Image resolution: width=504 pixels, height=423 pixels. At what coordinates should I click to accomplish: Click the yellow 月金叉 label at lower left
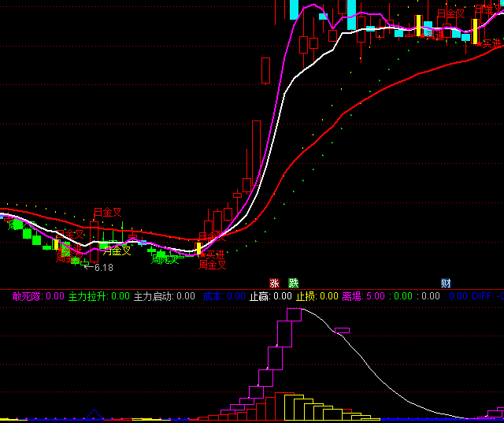tap(117, 251)
